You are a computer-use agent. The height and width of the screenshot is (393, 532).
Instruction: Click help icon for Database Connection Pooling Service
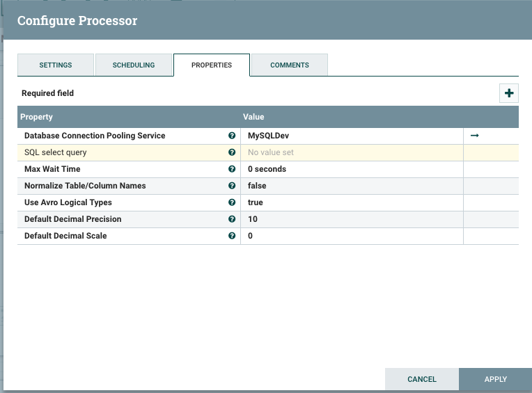click(x=232, y=136)
